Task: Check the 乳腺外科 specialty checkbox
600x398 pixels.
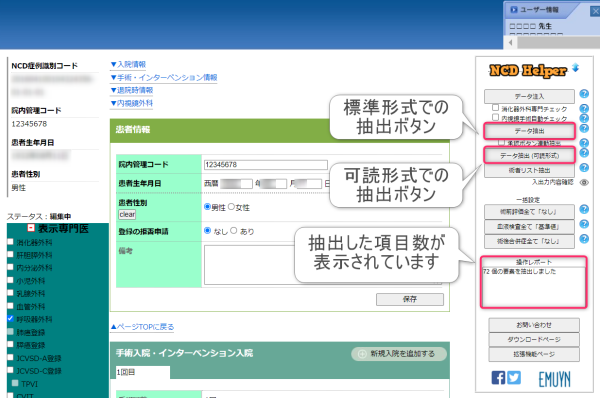Action: click(10, 293)
